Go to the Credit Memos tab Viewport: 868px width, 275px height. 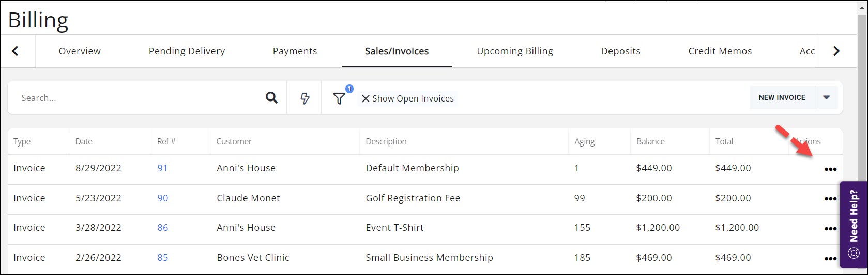click(x=720, y=51)
